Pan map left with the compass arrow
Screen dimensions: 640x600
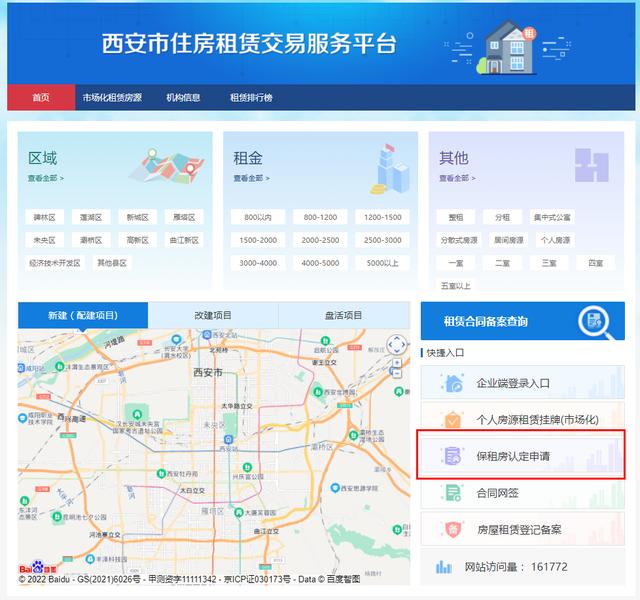tap(391, 345)
